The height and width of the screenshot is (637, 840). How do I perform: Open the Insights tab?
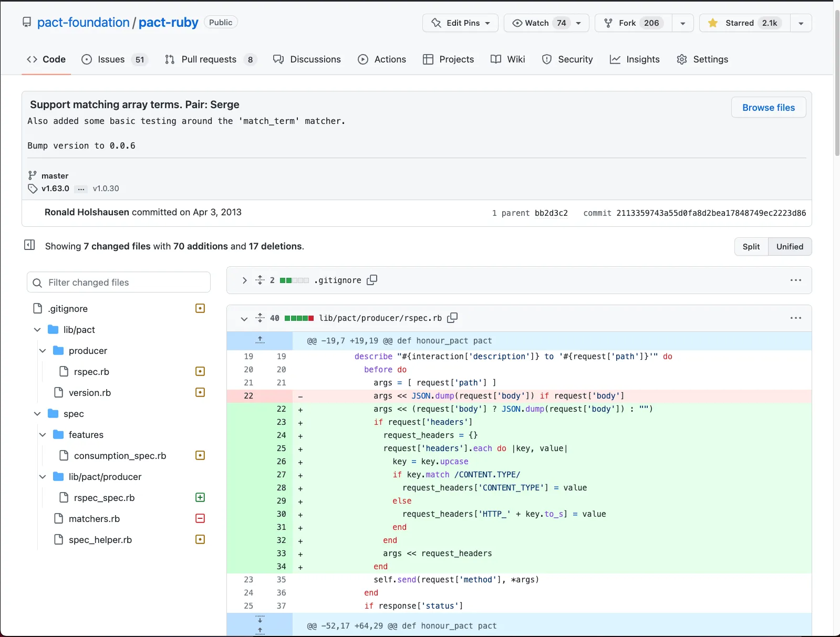(635, 59)
